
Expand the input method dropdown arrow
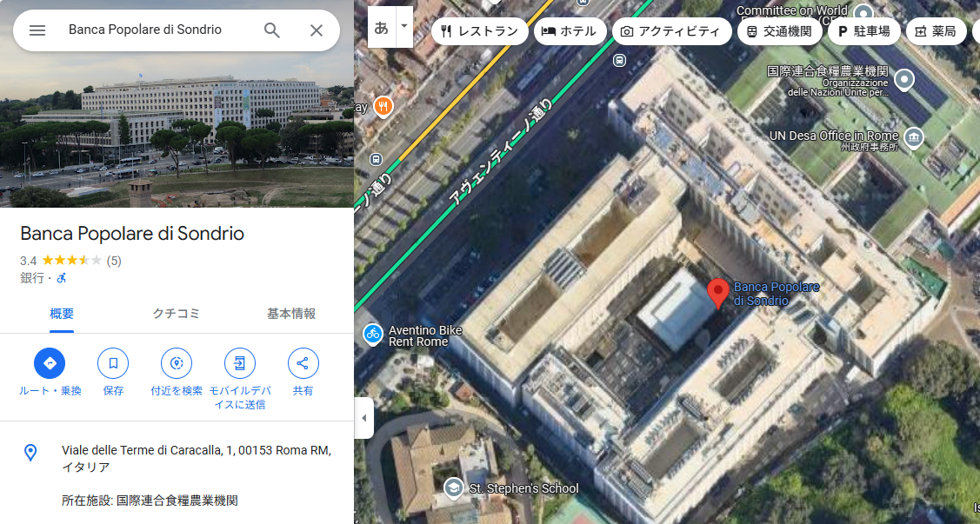point(403,27)
